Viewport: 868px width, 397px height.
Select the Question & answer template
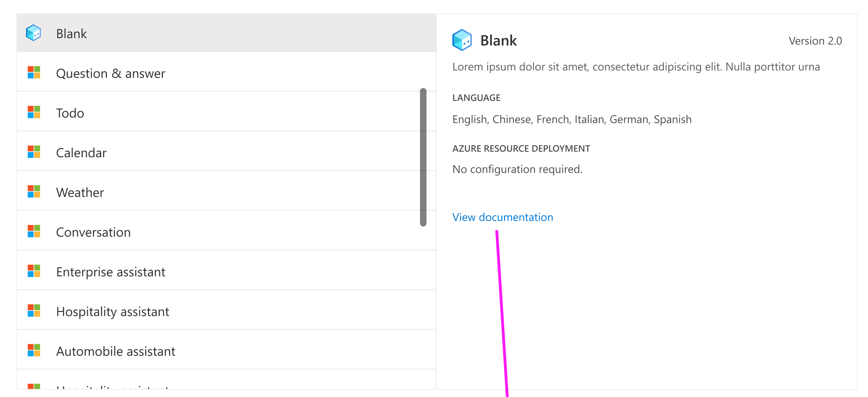tap(111, 73)
